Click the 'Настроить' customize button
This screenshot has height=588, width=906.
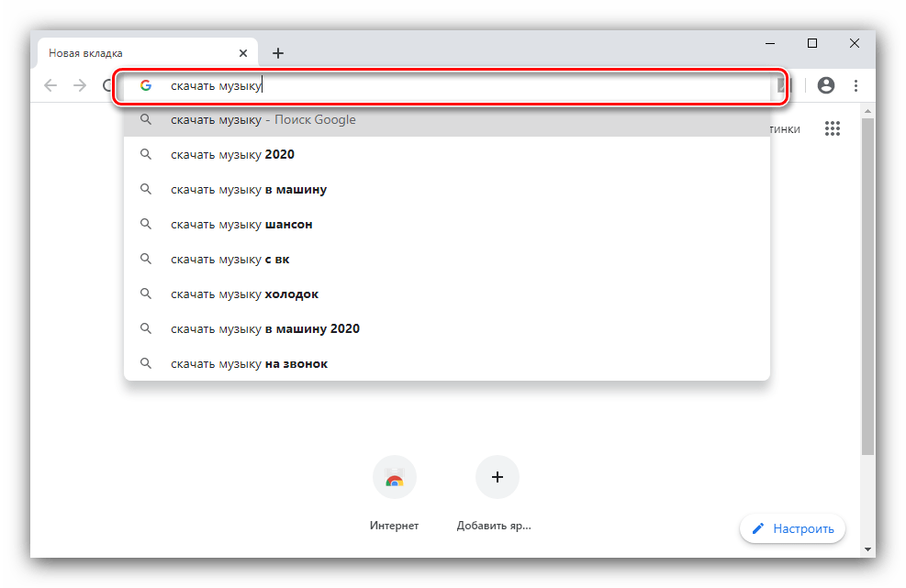(792, 528)
